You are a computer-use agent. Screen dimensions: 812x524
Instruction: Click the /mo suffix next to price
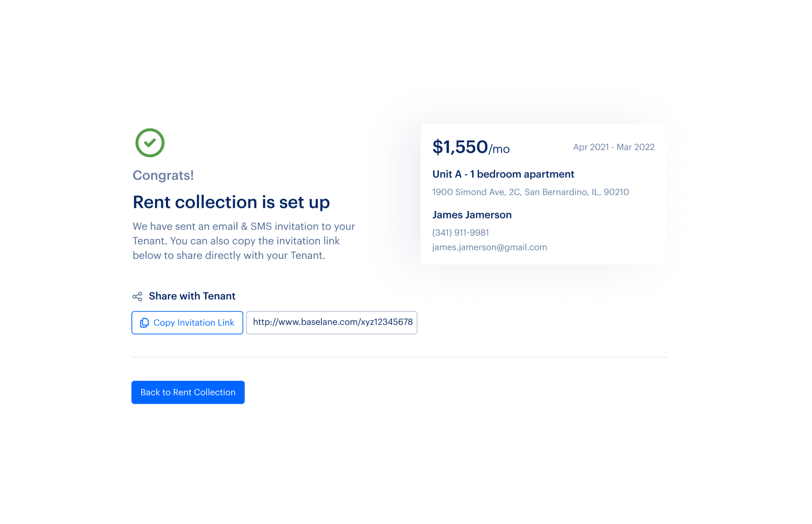(499, 149)
